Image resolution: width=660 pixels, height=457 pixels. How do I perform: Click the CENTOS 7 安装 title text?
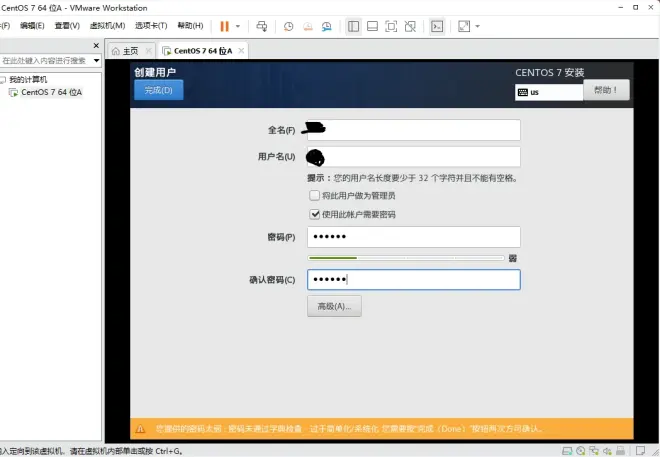click(550, 72)
